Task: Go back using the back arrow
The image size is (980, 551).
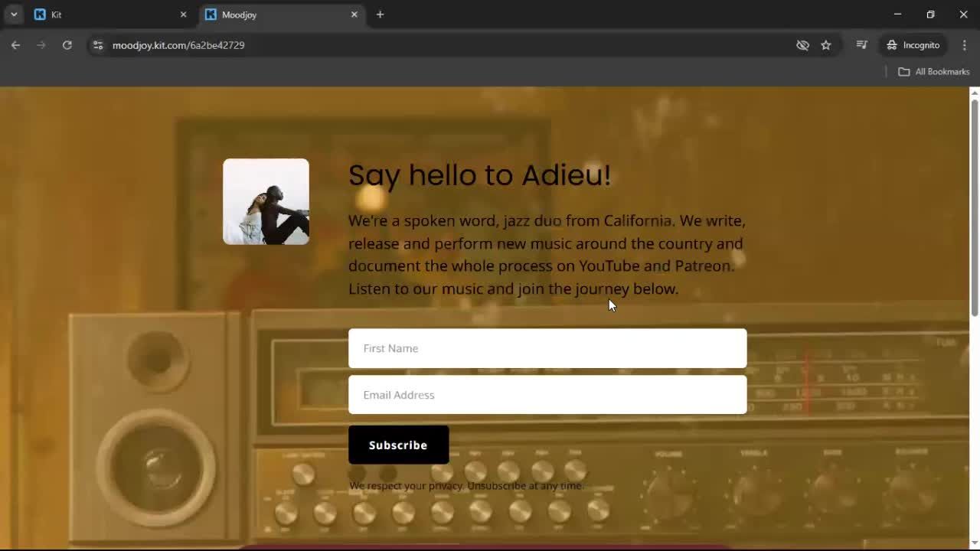Action: [x=15, y=45]
